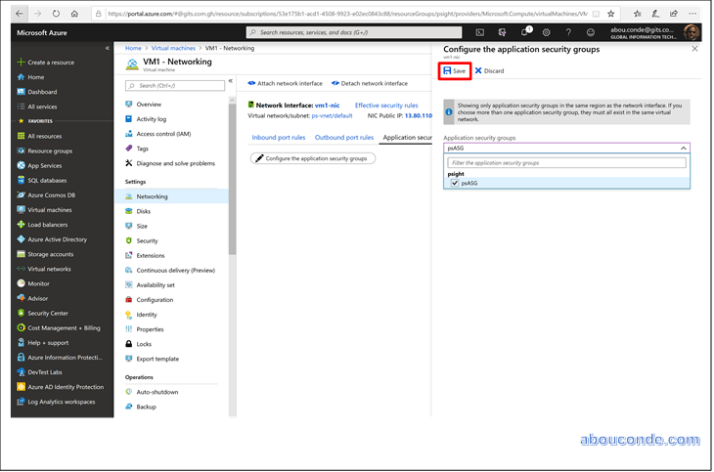Open portal settings gear icon
Viewport: 714px width, 472px height.
pos(546,32)
